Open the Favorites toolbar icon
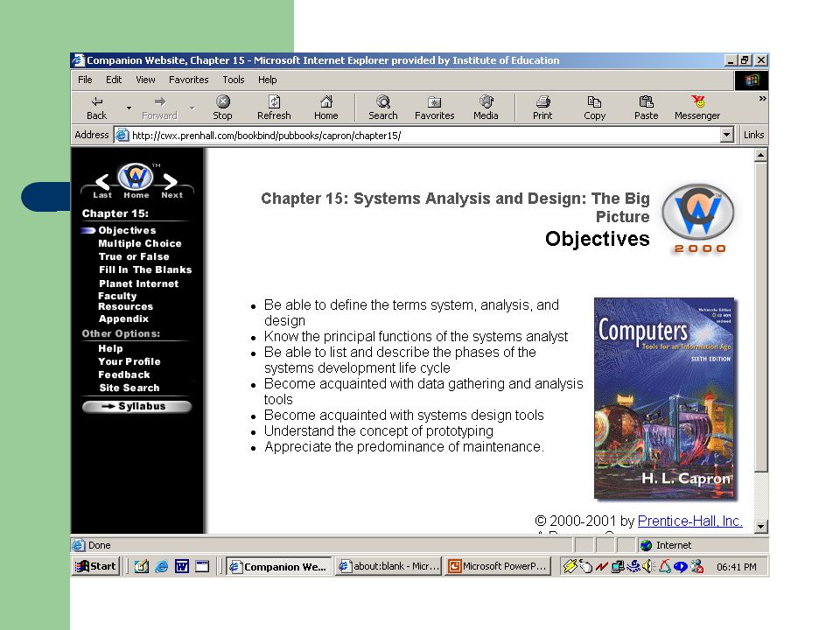The width and height of the screenshot is (840, 630). (x=435, y=101)
